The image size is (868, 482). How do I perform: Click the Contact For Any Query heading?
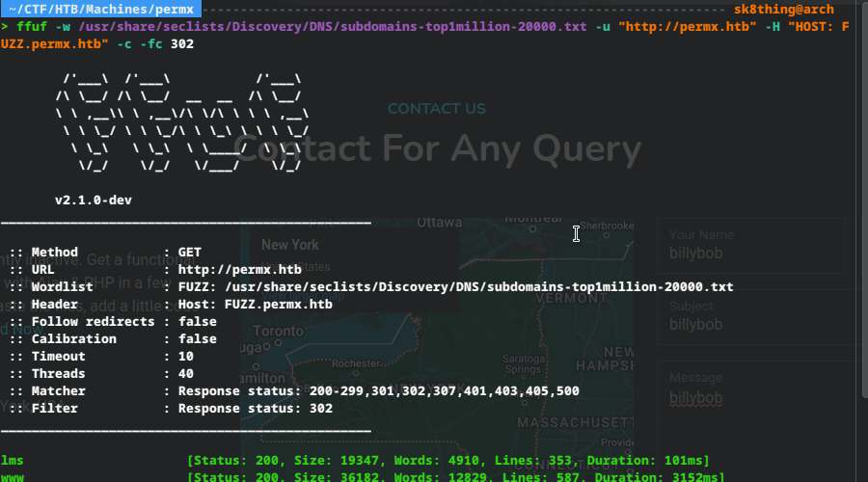(436, 149)
